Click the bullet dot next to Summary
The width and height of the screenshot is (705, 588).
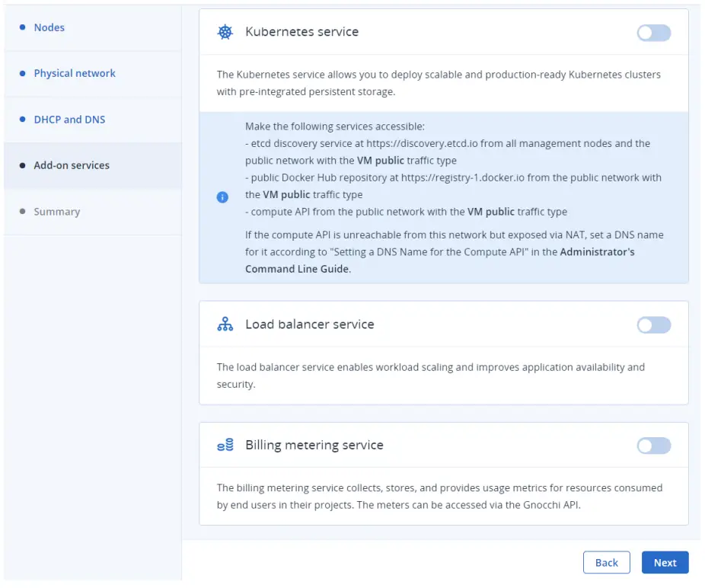pos(23,212)
